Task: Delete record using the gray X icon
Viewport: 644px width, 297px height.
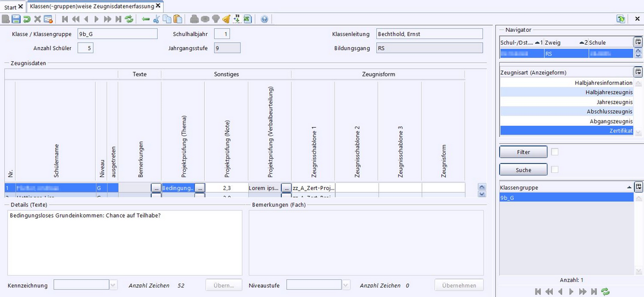Action: point(37,19)
